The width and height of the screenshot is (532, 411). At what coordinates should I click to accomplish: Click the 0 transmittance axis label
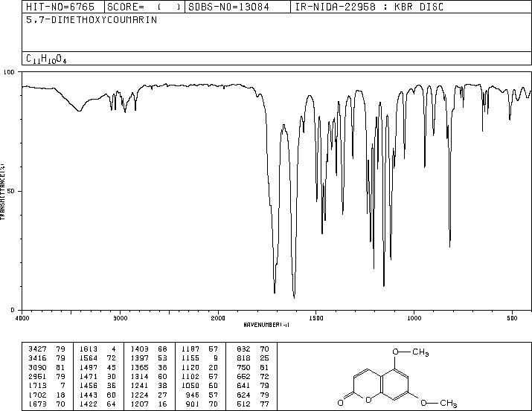(x=13, y=310)
